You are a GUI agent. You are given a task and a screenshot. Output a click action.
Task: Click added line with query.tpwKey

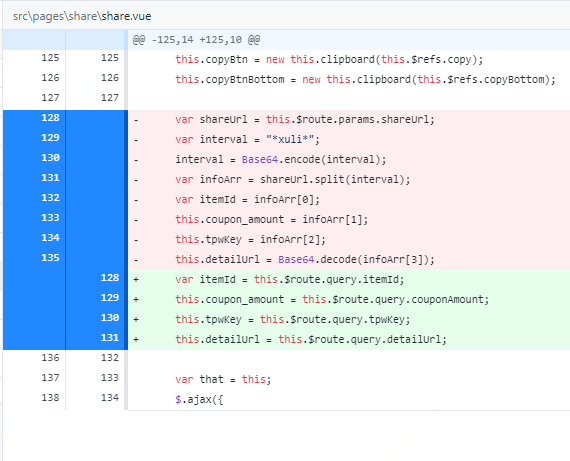[293, 319]
